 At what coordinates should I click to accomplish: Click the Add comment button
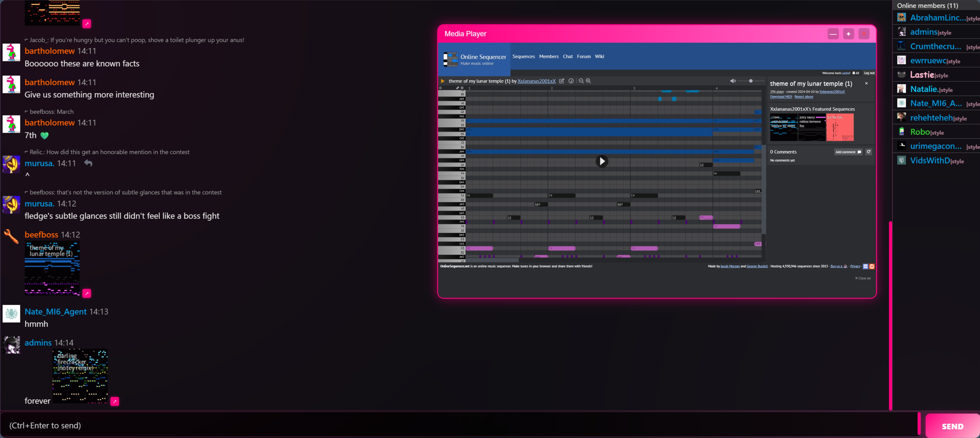(848, 152)
